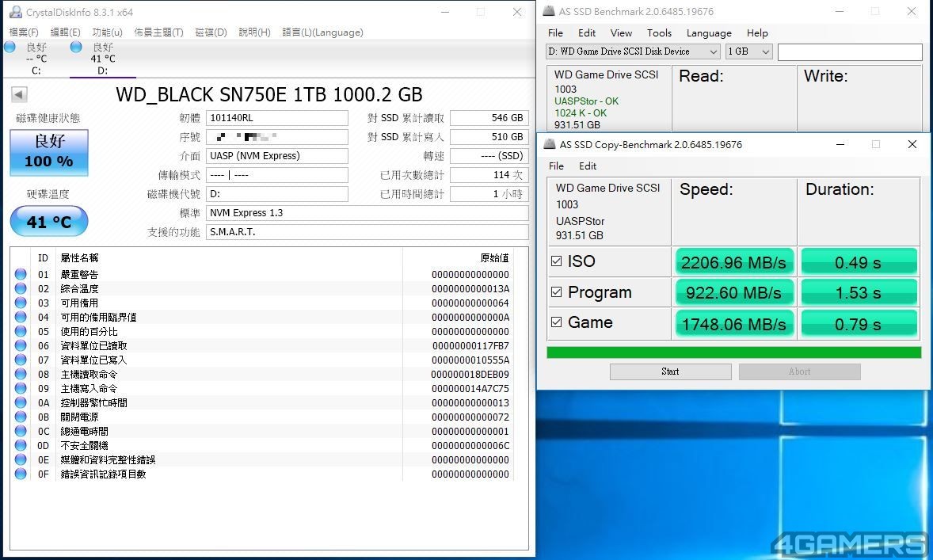Open Edit menu in AS SSD Benchmark
This screenshot has height=560, width=933.
pyautogui.click(x=587, y=33)
